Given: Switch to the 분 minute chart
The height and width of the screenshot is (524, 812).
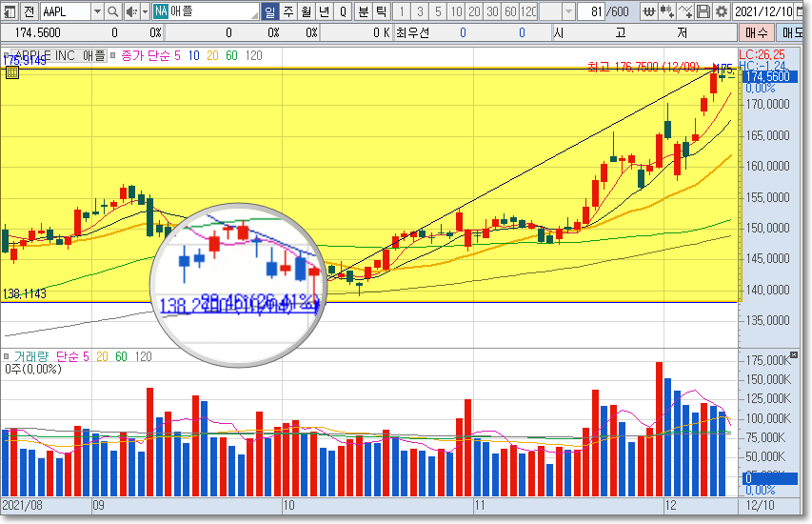Looking at the screenshot, I should pos(364,10).
